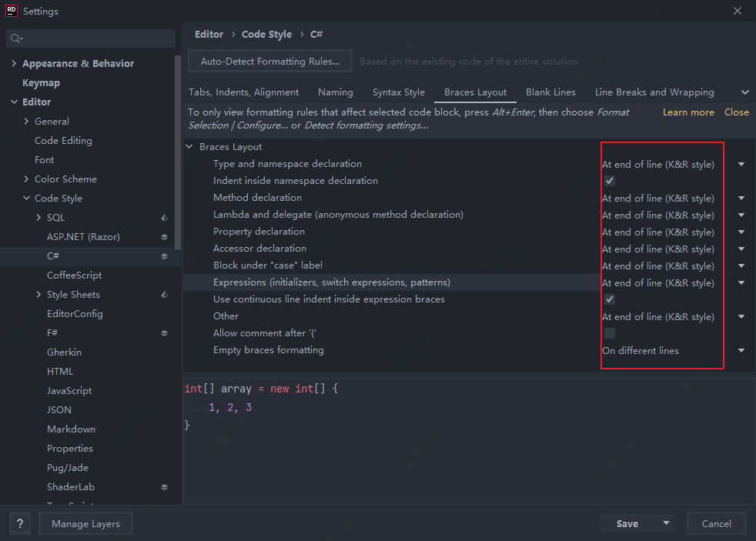Click the Manage Layers button
Image resolution: width=756 pixels, height=541 pixels.
pos(85,523)
